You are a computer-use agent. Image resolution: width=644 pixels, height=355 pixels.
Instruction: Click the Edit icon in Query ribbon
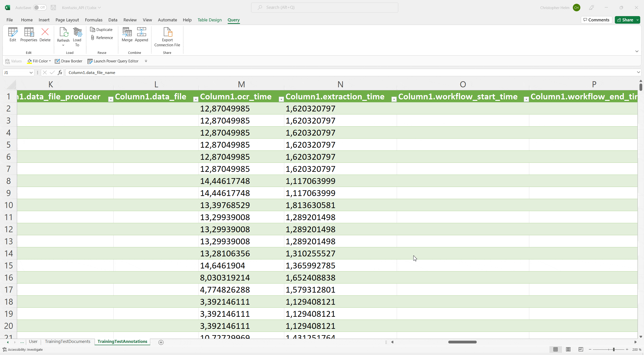(x=13, y=35)
